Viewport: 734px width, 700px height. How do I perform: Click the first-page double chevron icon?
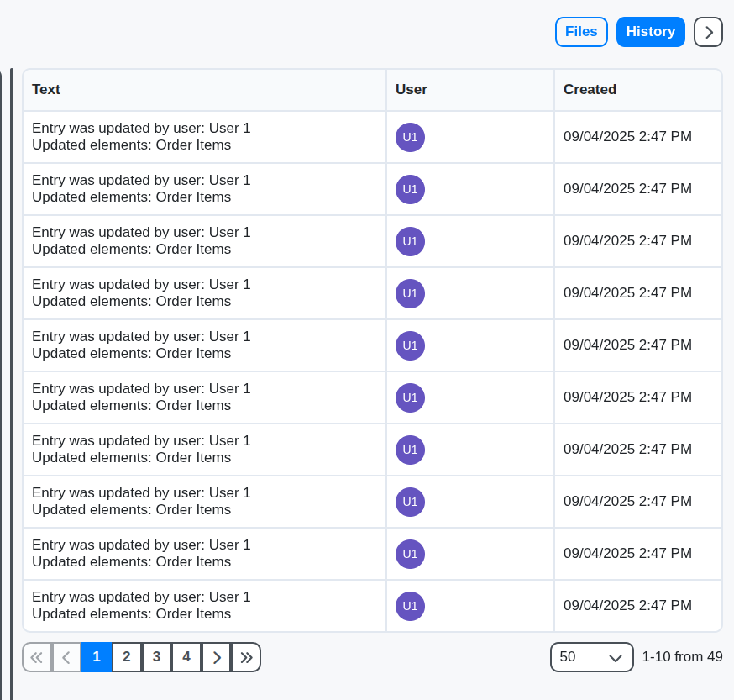(37, 657)
